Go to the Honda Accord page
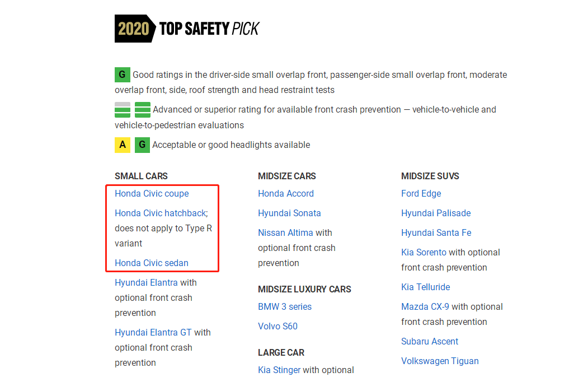The height and width of the screenshot is (377, 588). point(285,194)
